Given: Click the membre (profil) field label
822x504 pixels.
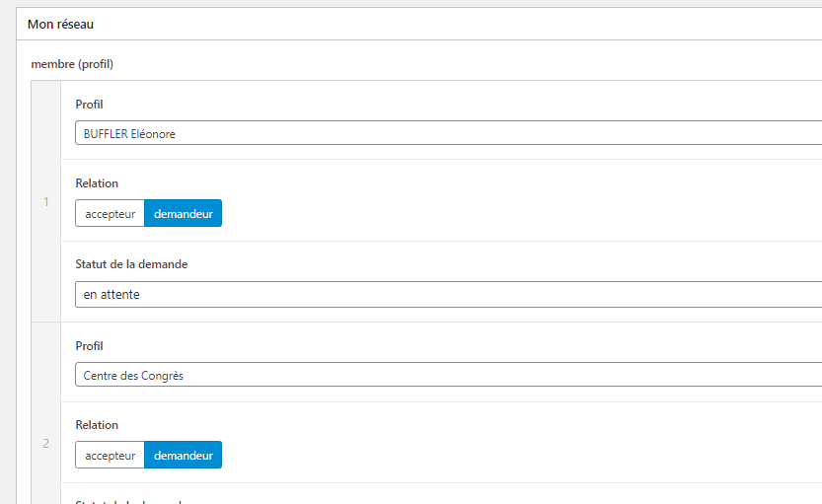Looking at the screenshot, I should click(72, 64).
